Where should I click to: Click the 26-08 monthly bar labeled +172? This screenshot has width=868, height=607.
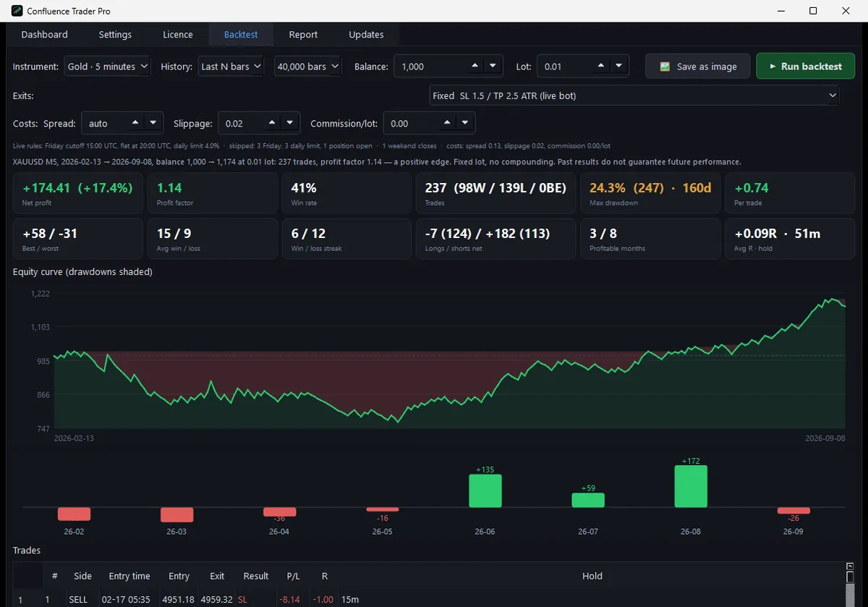(x=691, y=486)
